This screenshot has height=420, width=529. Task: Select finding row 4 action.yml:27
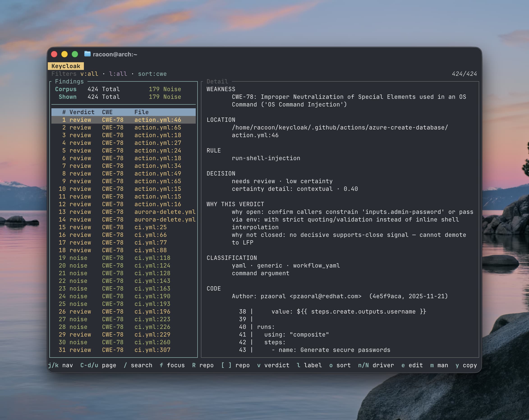point(123,143)
